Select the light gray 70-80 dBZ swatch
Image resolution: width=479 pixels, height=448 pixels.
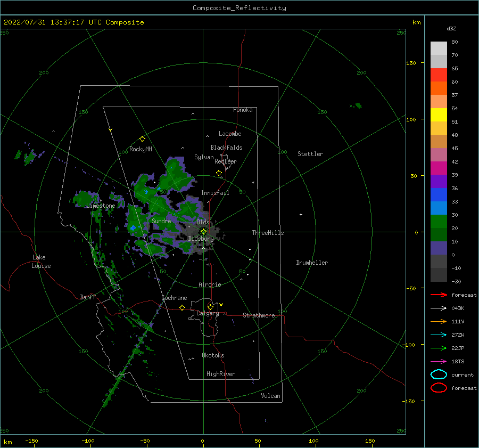[439, 48]
